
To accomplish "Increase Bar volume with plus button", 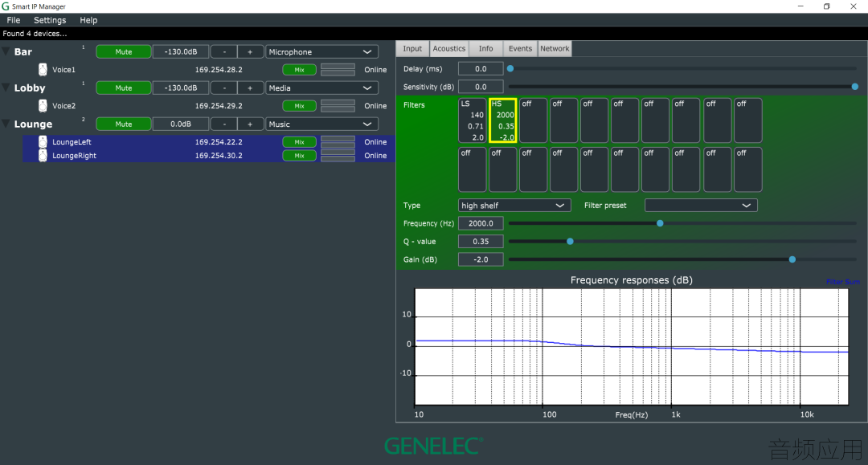I will pos(250,52).
